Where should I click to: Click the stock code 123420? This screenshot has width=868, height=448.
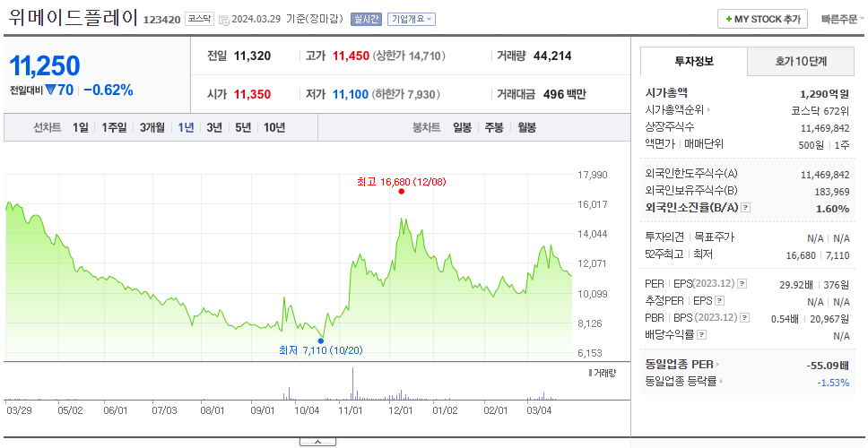point(161,20)
